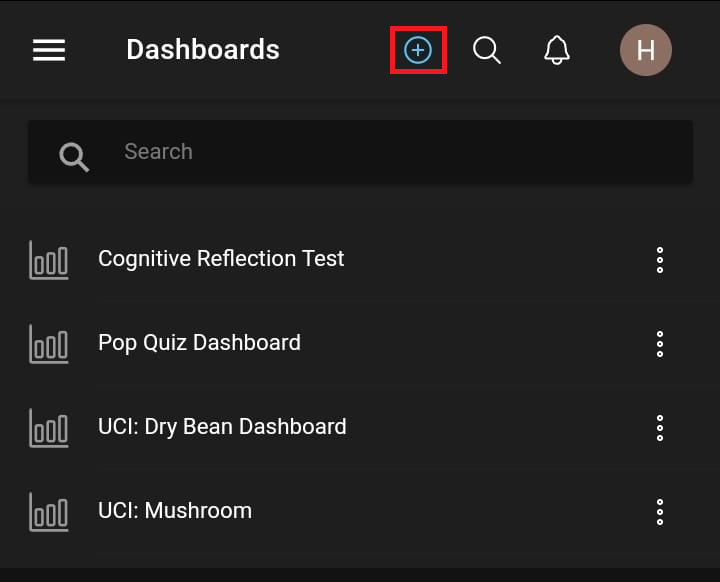The width and height of the screenshot is (720, 582).
Task: Open the kebab menu for UCI: Mushroom
Action: [660, 512]
